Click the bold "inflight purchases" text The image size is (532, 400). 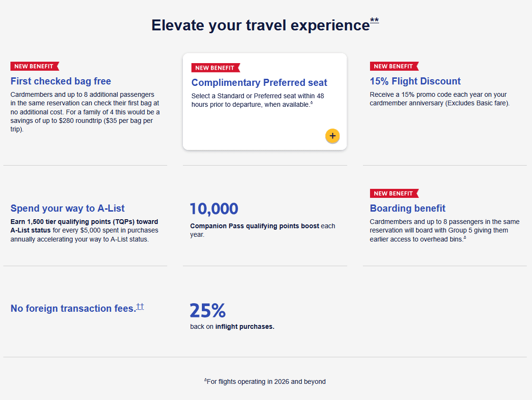click(x=245, y=326)
